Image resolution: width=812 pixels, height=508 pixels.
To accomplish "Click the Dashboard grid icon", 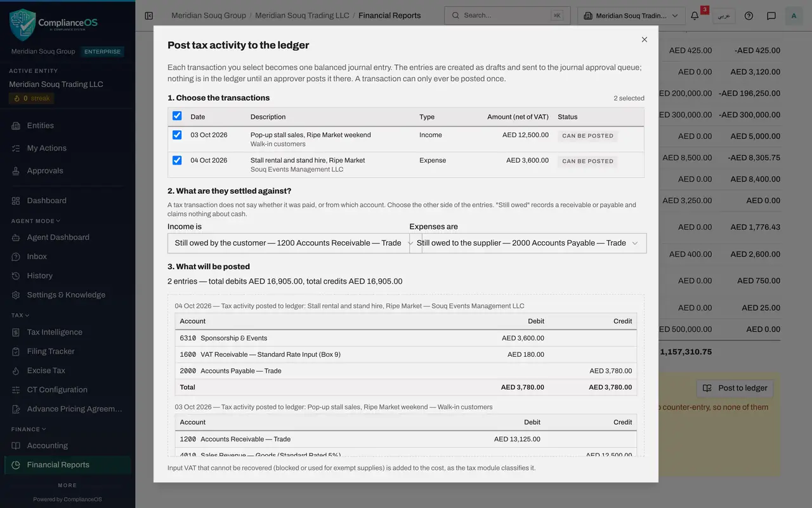I will coord(16,201).
